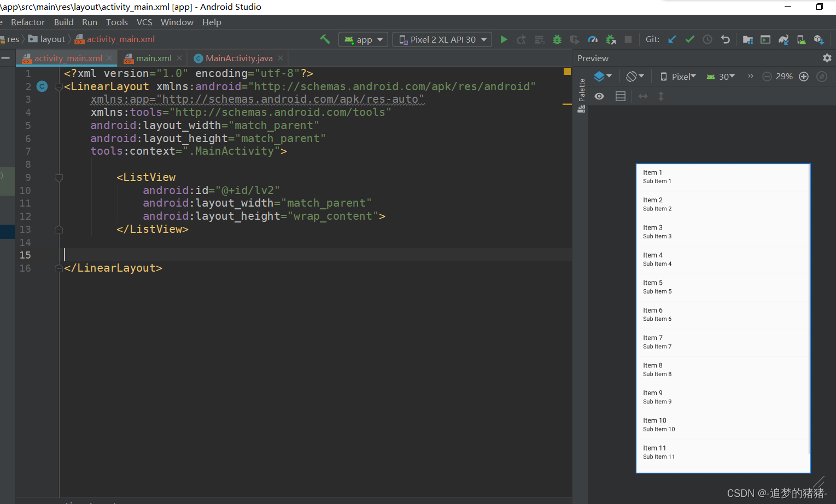Commit changes using the green checkmark
Screen dimensions: 836x504
(689, 39)
